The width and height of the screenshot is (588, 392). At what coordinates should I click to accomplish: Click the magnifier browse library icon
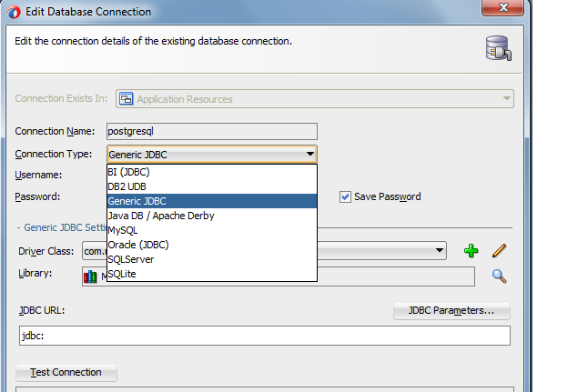(499, 276)
